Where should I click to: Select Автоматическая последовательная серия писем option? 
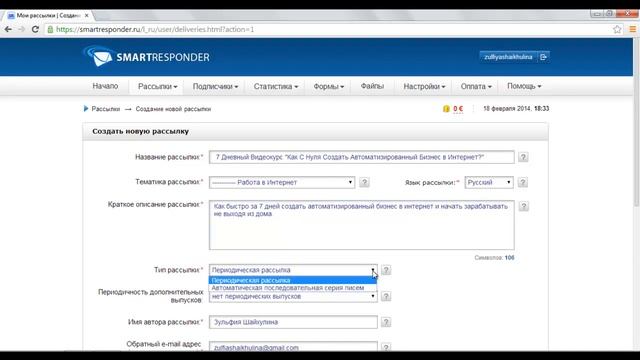pyautogui.click(x=293, y=288)
